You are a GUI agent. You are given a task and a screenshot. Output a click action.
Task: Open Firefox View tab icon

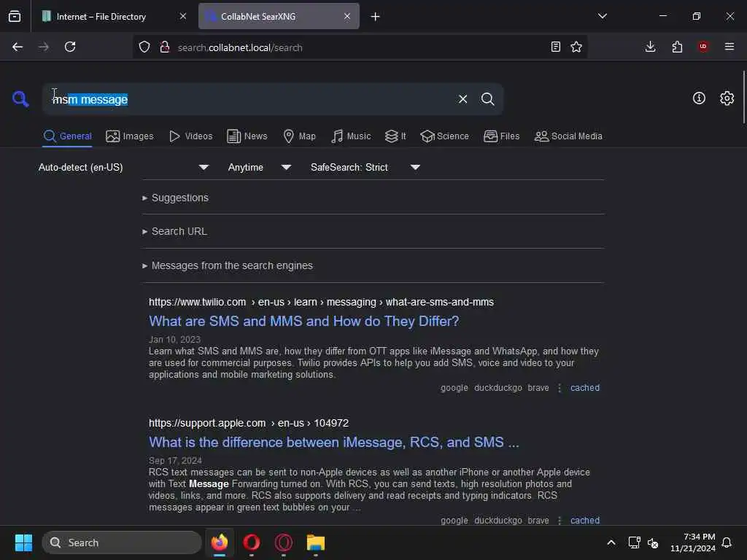tap(15, 17)
